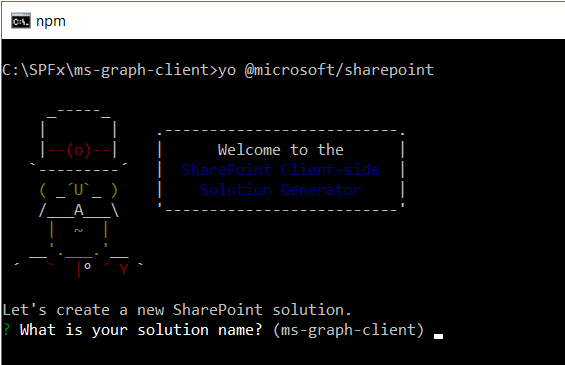Click the npm window title text
This screenshot has height=365, width=565.
[51, 21]
